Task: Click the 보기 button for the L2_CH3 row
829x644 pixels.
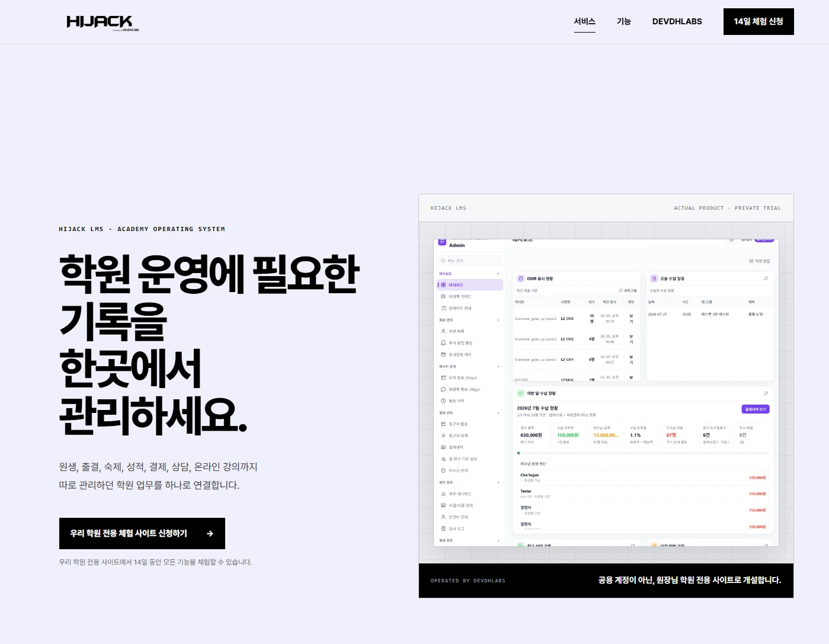Action: click(631, 319)
